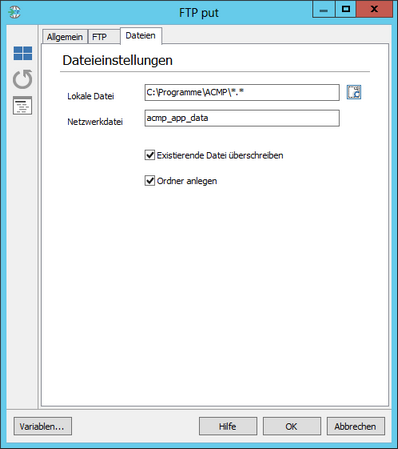Screen dimensions: 398x449
Task: Click the blue tiles icon in sidebar
Action: tap(23, 53)
